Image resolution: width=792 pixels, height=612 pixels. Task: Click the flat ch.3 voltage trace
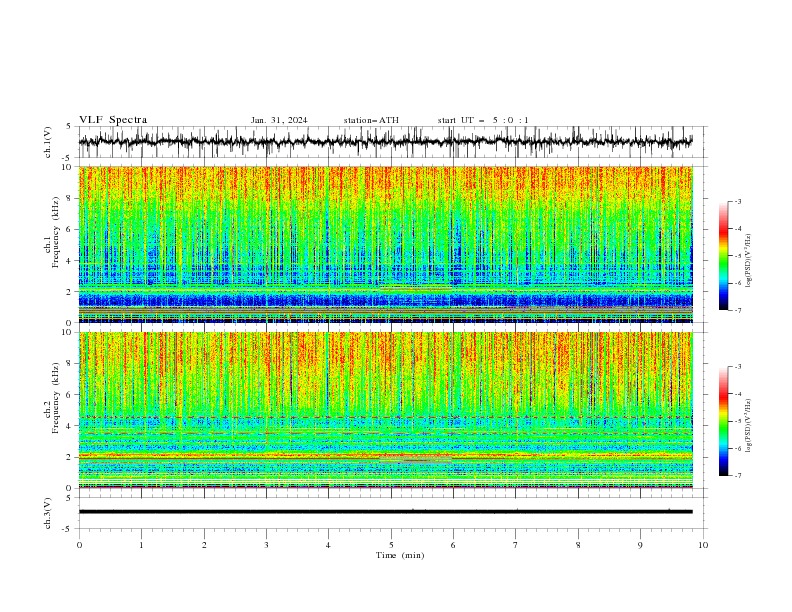coord(385,512)
